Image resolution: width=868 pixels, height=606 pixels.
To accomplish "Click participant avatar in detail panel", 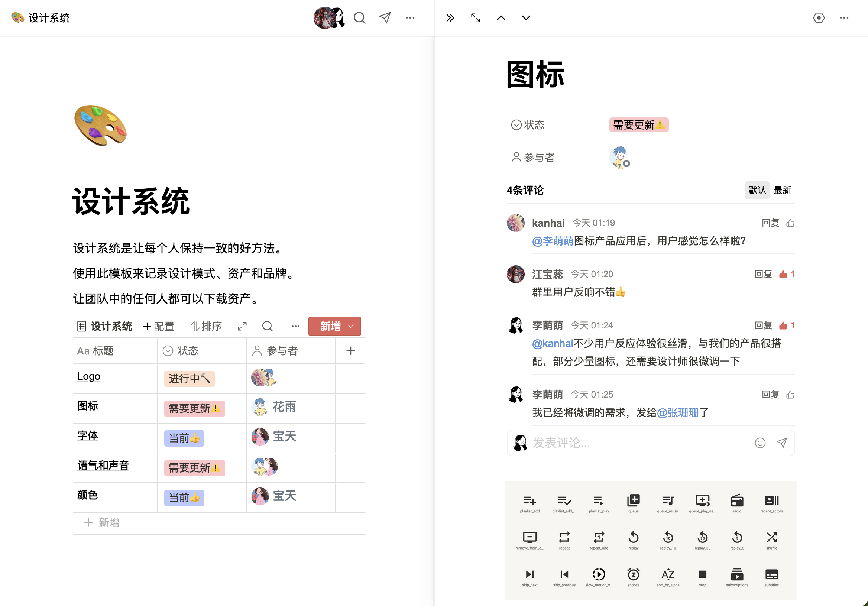I will click(619, 157).
